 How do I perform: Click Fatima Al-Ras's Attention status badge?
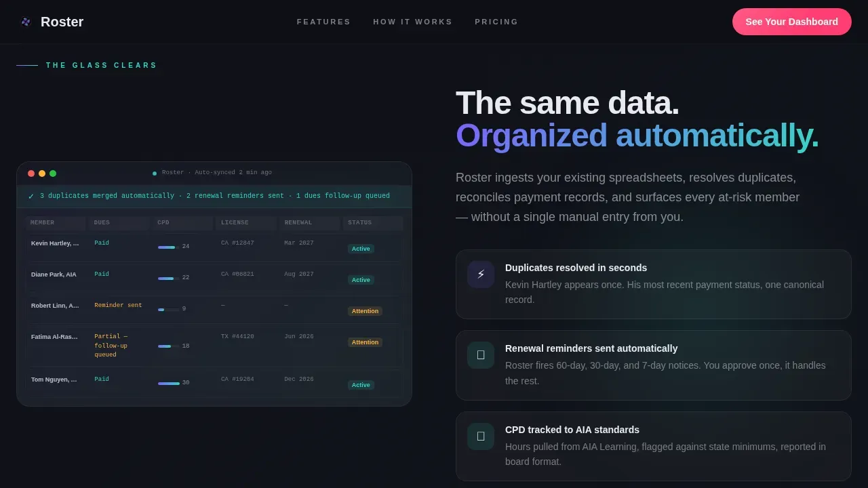click(x=365, y=342)
